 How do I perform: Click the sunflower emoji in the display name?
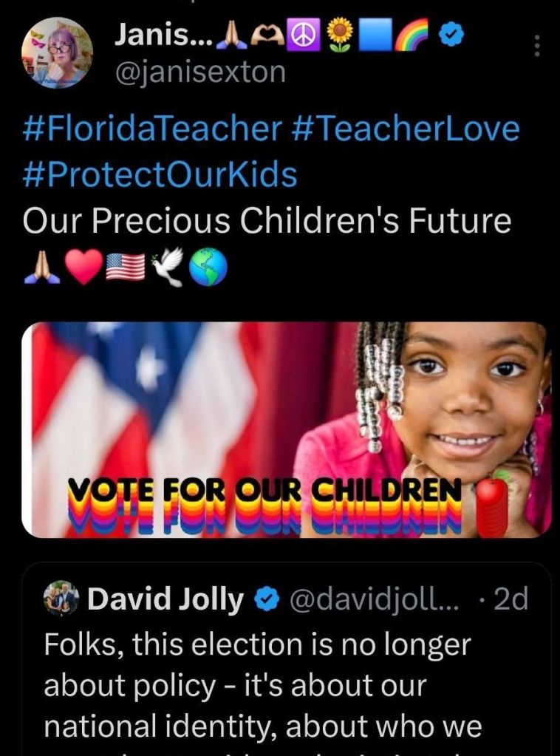[x=340, y=34]
